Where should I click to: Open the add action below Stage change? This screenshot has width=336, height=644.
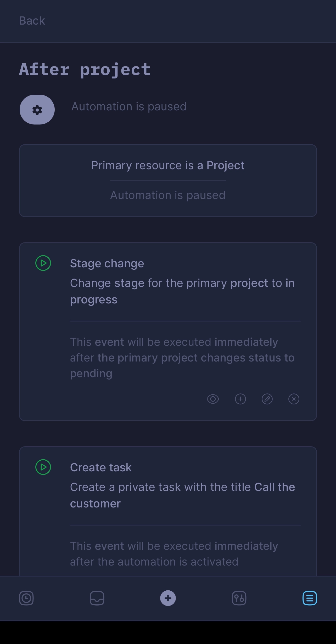(x=240, y=399)
